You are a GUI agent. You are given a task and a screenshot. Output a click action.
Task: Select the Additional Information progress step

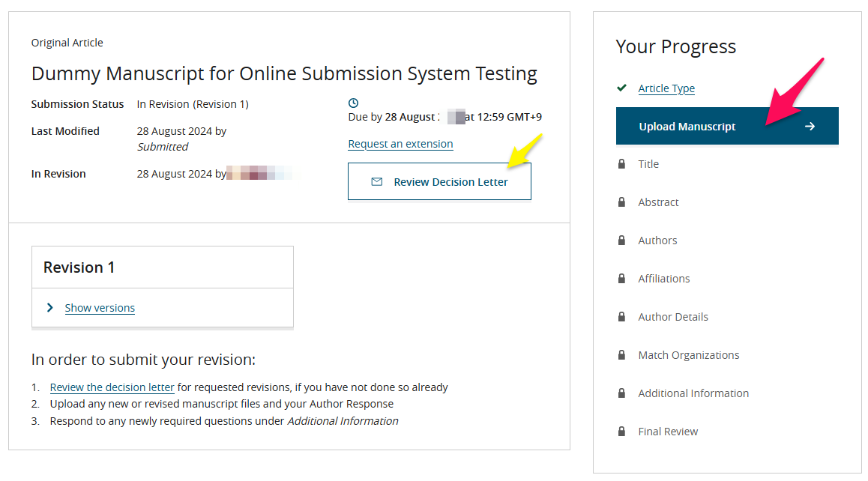(x=693, y=393)
